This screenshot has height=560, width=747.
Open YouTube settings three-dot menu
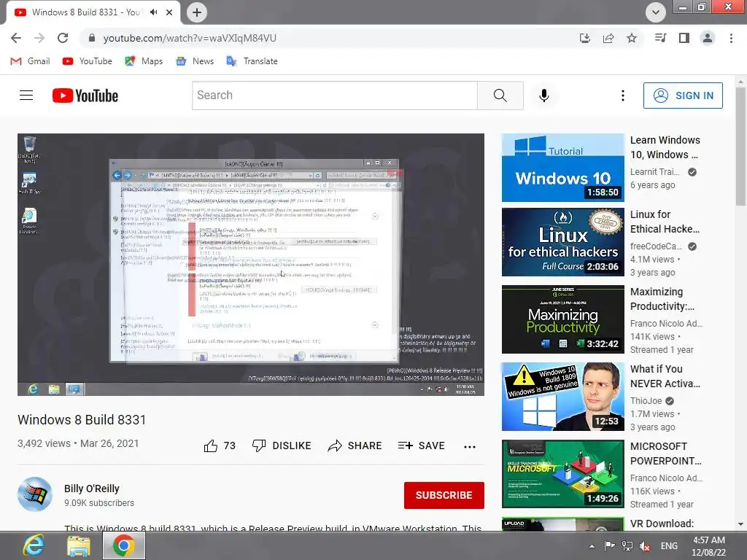tap(623, 96)
